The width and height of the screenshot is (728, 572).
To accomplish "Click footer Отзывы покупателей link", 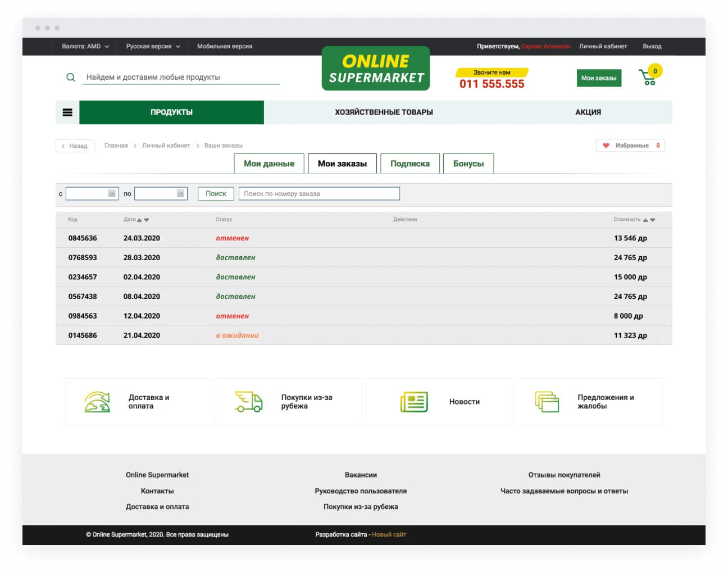I will pyautogui.click(x=564, y=475).
